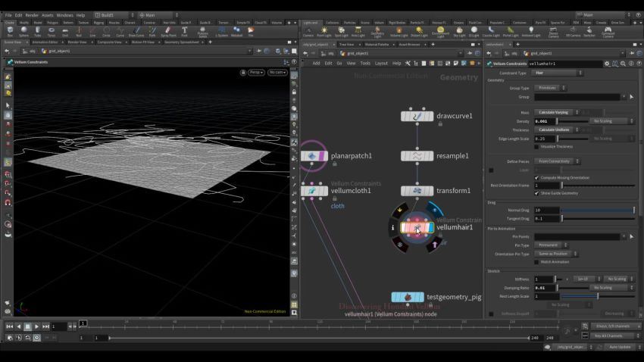Select the Spray Paint shelf tool
644x362 pixels.
pos(168,32)
